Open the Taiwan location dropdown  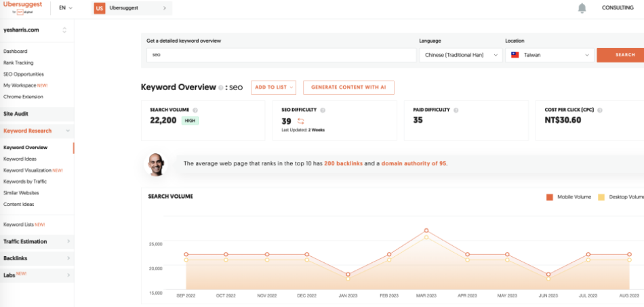549,55
